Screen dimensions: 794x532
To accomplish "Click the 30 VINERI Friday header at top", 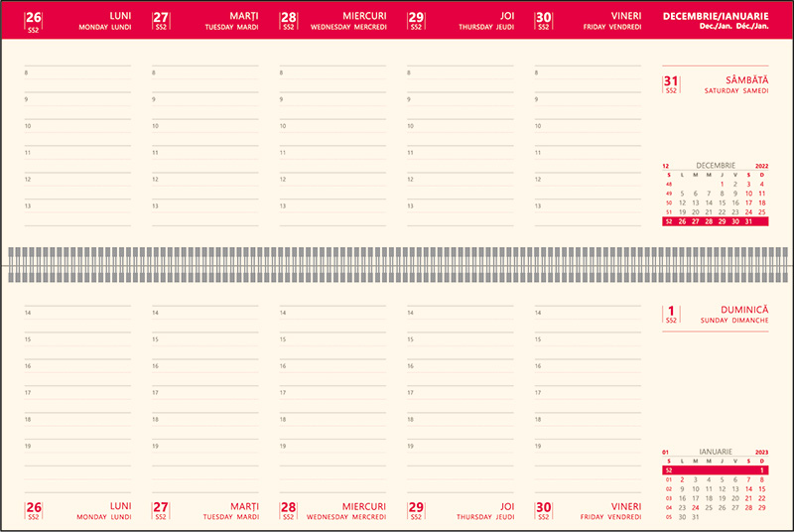I will pos(588,21).
